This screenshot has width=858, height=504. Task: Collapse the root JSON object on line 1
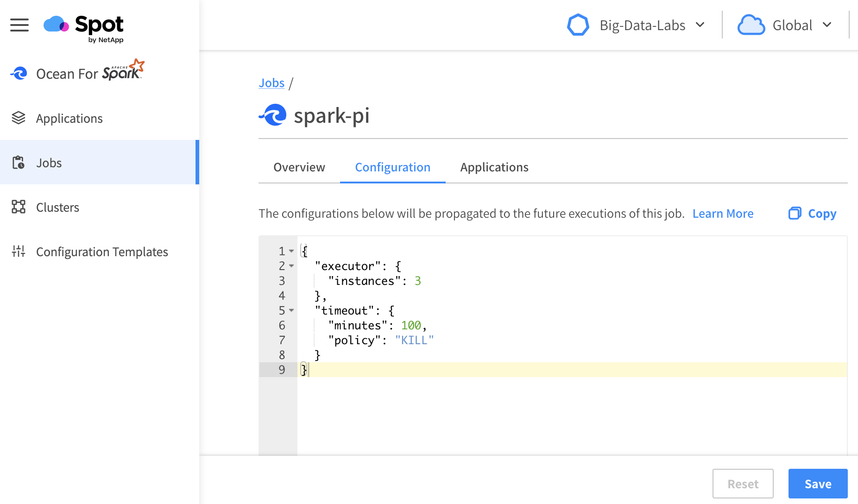click(x=291, y=251)
